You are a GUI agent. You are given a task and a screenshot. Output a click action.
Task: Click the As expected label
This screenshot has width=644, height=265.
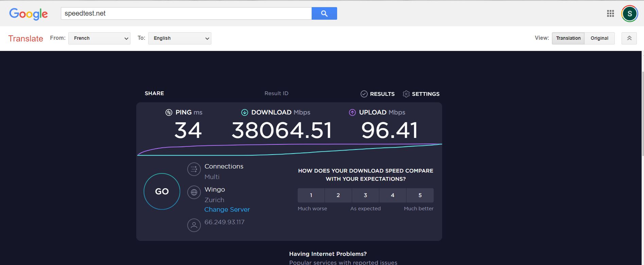tap(365, 209)
